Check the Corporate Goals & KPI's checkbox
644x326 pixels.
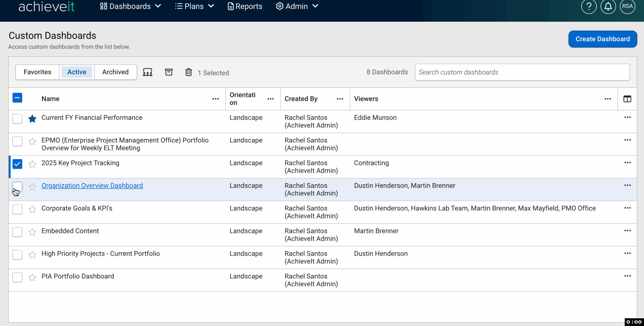point(17,209)
